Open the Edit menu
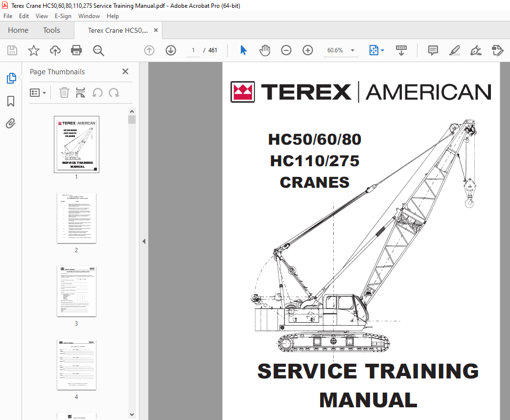Image resolution: width=510 pixels, height=420 pixels. coord(24,16)
